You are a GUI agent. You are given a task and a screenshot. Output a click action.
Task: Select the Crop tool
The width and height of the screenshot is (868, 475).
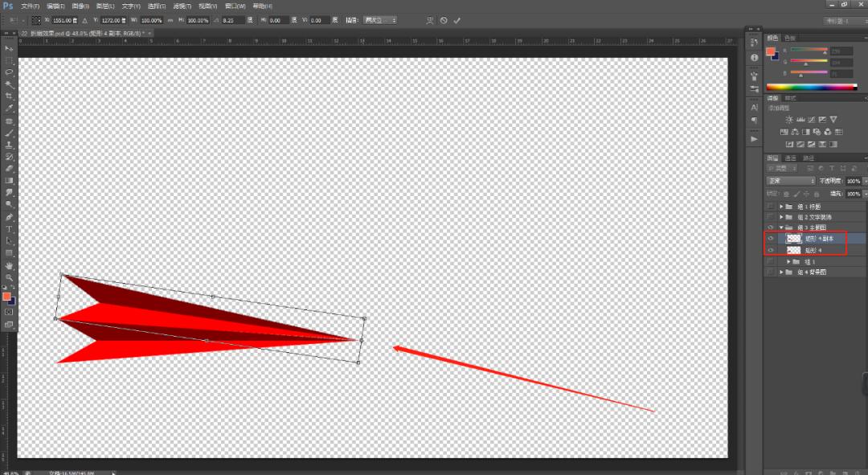pos(9,97)
